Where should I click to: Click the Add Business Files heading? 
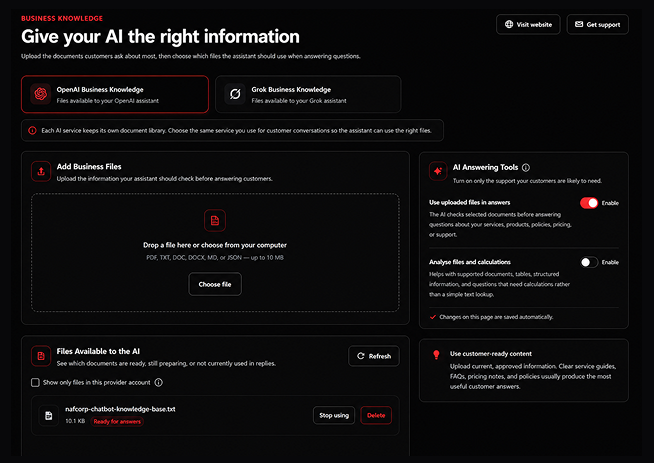tap(89, 167)
